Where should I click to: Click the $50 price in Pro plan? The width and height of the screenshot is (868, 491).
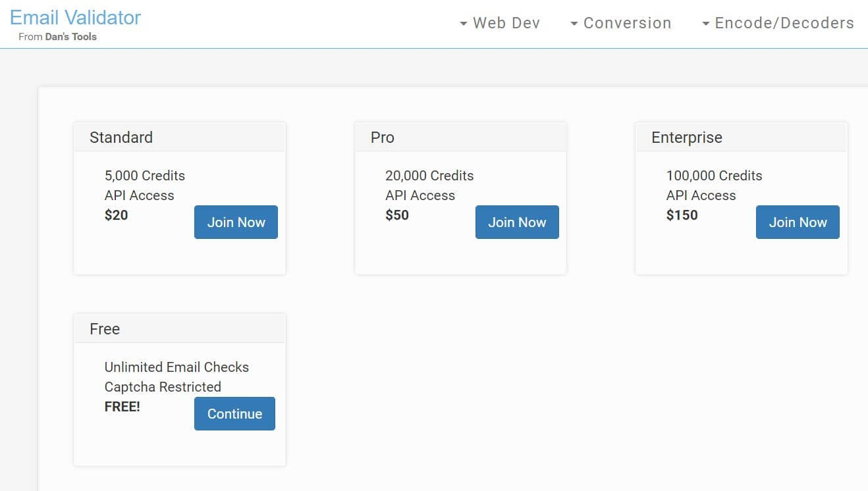click(x=397, y=215)
